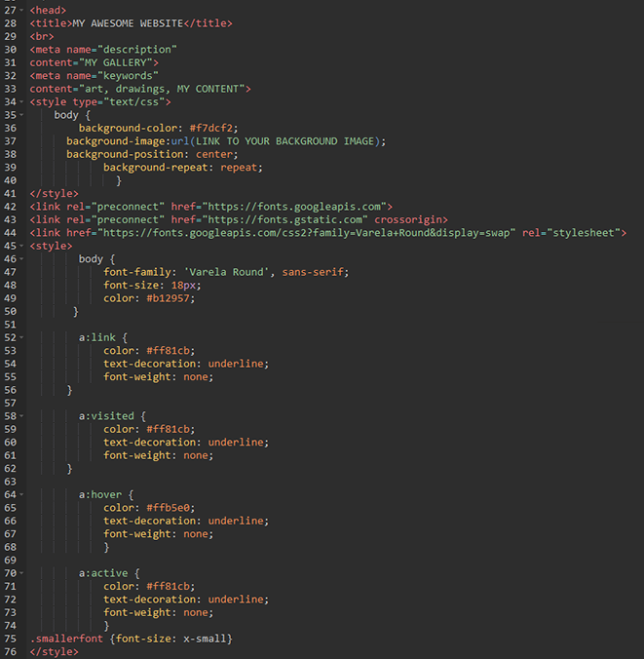Collapse the head tag fold at line 27

click(x=21, y=10)
